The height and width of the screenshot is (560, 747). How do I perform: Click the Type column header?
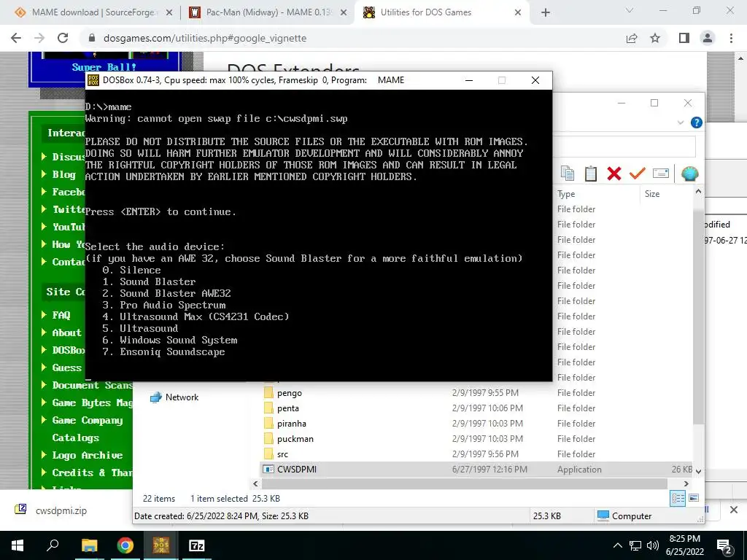point(566,194)
